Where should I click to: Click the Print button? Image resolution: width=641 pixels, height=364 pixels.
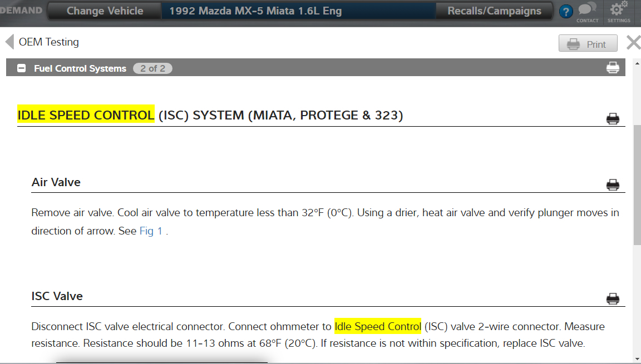[x=588, y=44]
